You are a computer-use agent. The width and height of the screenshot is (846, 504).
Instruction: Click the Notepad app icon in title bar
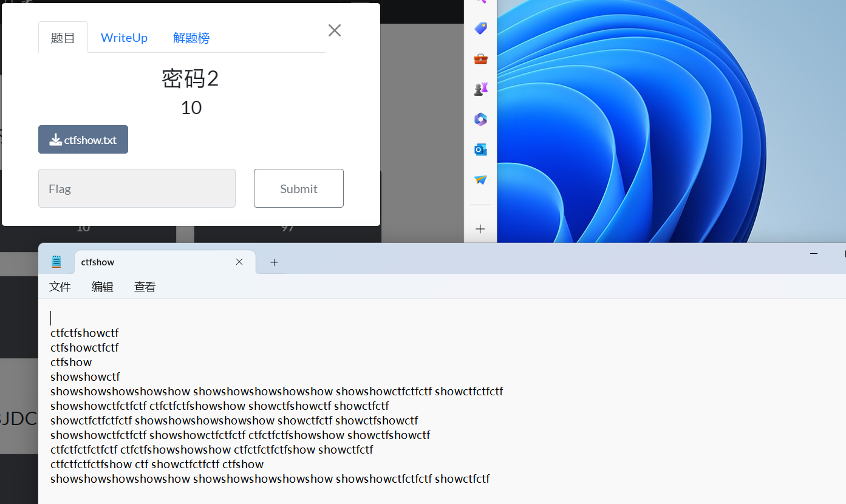pyautogui.click(x=56, y=262)
